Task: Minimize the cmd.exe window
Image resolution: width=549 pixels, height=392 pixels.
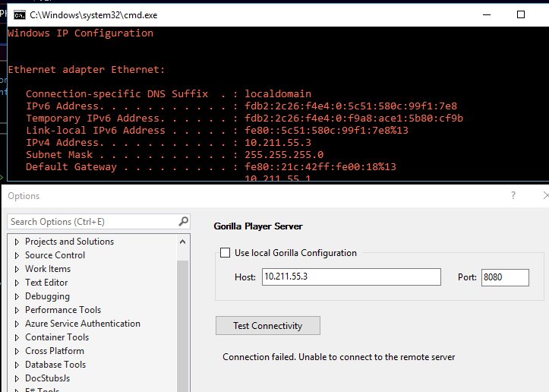Action: pyautogui.click(x=487, y=14)
